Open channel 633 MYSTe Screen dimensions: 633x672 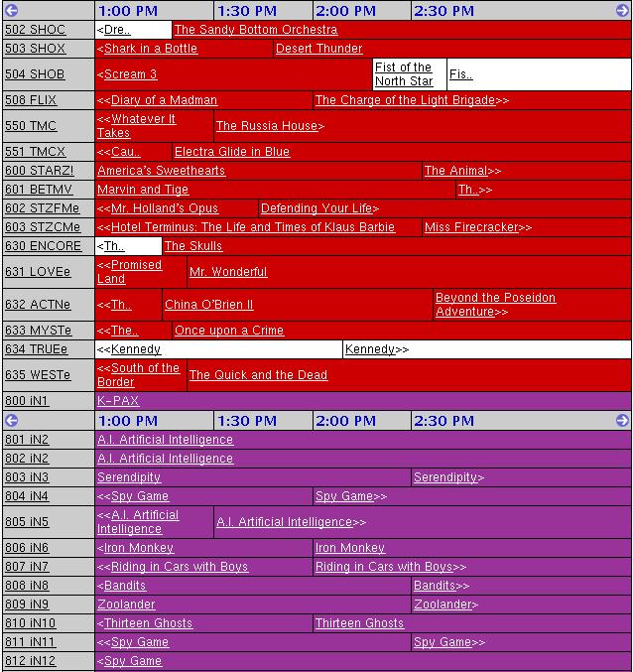[x=38, y=330]
